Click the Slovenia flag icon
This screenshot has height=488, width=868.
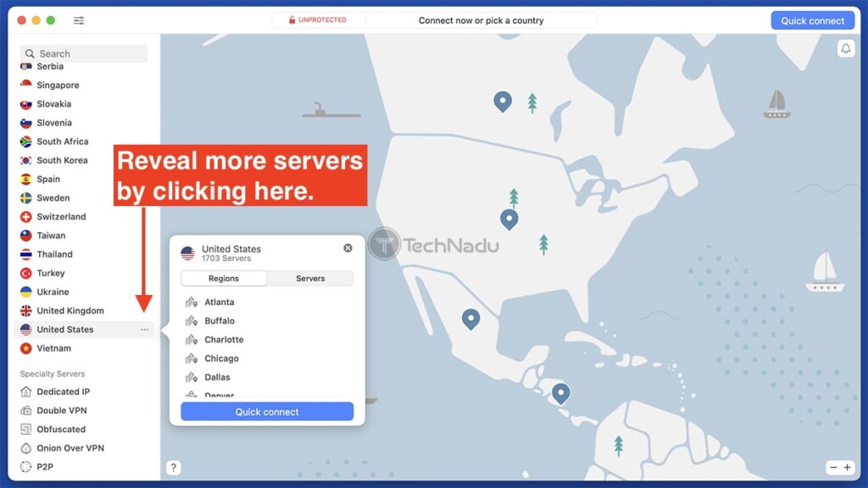click(x=26, y=123)
